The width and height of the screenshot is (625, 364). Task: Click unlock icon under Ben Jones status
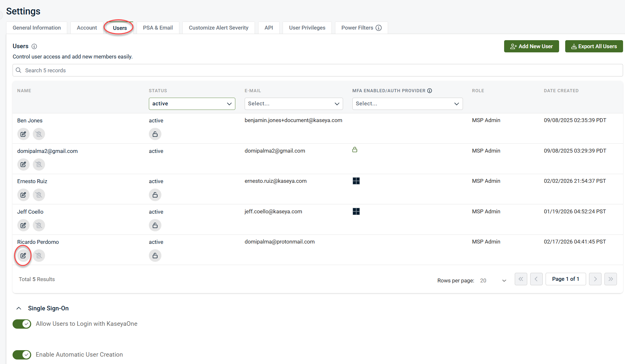(155, 134)
